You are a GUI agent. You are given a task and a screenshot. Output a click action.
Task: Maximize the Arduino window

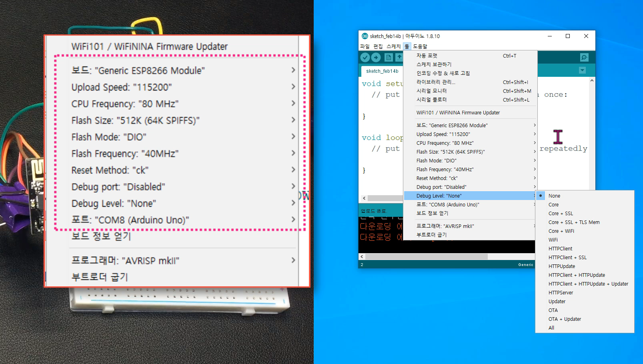[x=568, y=36]
